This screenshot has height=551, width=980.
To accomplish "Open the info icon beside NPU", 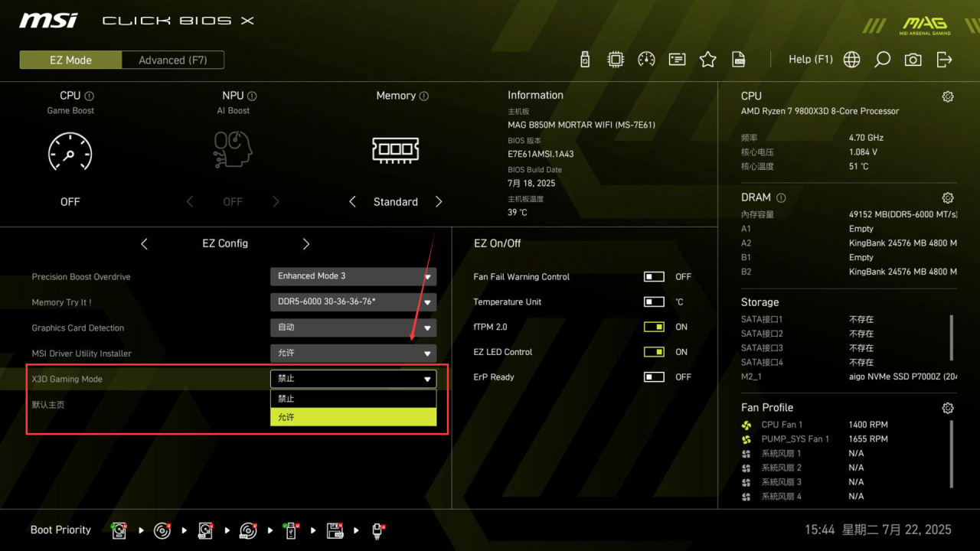I will (253, 96).
